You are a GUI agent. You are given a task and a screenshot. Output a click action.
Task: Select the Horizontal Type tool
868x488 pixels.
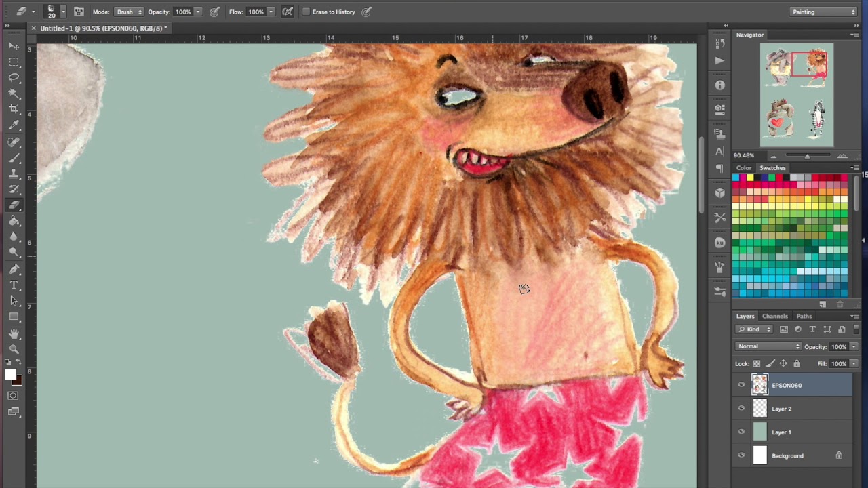[14, 285]
